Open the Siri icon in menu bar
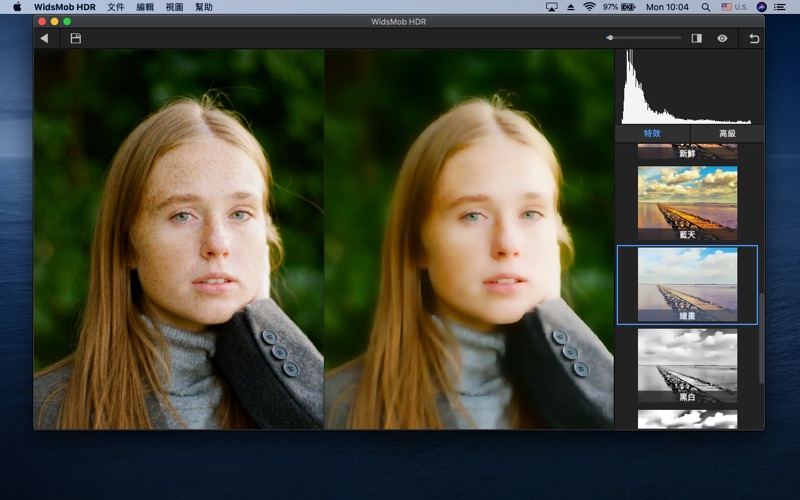 click(761, 7)
